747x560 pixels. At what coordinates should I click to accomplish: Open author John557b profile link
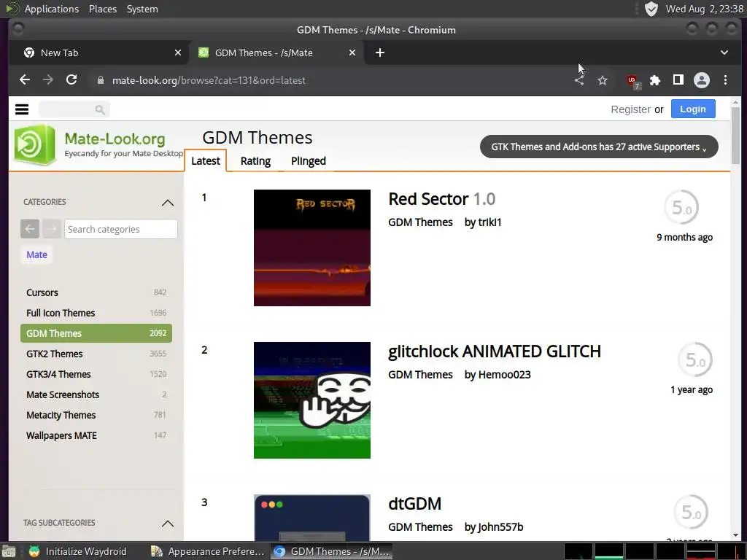[500, 527]
